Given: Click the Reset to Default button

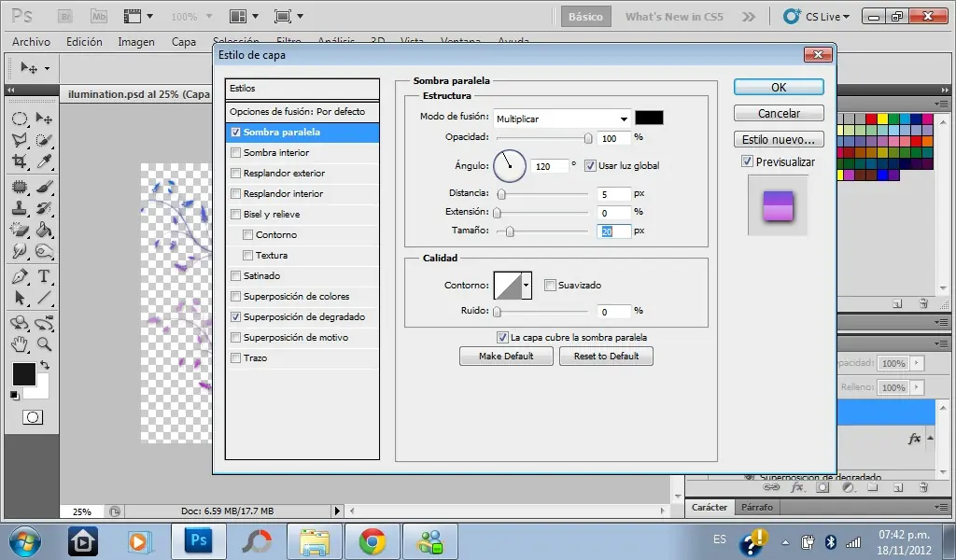Looking at the screenshot, I should click(606, 357).
